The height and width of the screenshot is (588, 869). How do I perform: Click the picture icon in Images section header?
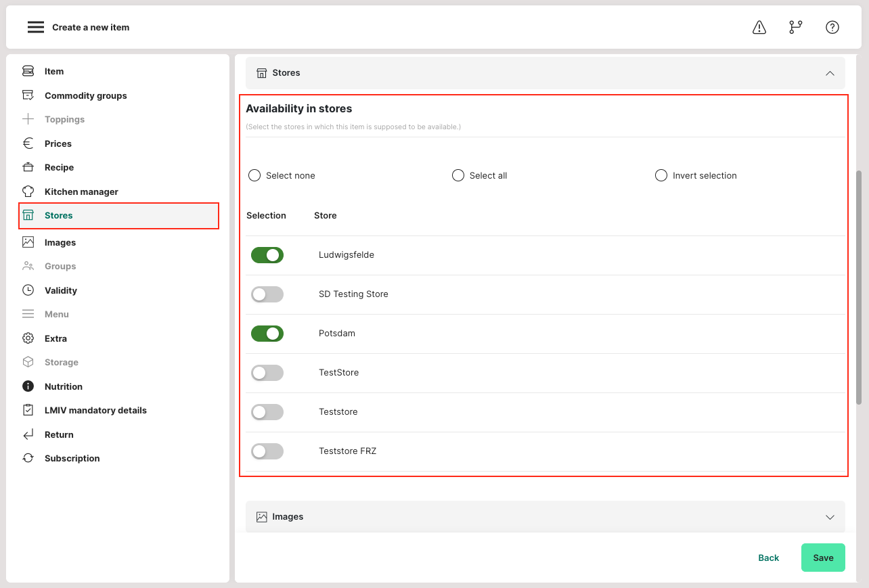[261, 517]
